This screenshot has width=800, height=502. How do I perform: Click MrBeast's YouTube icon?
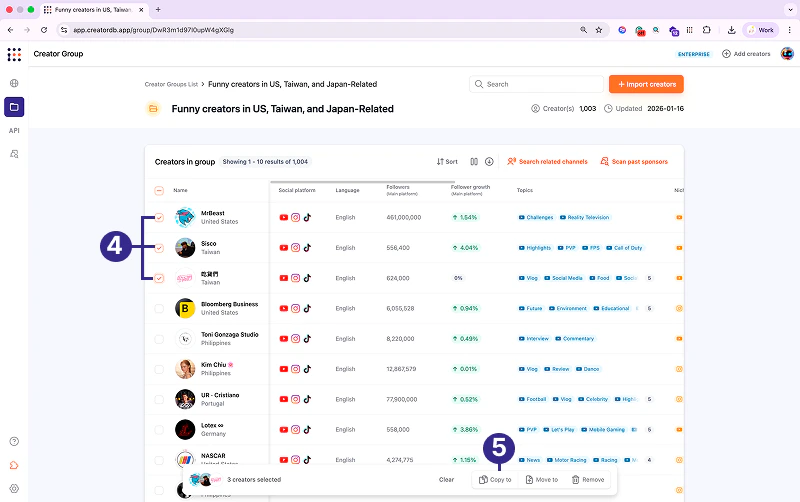coord(284,217)
